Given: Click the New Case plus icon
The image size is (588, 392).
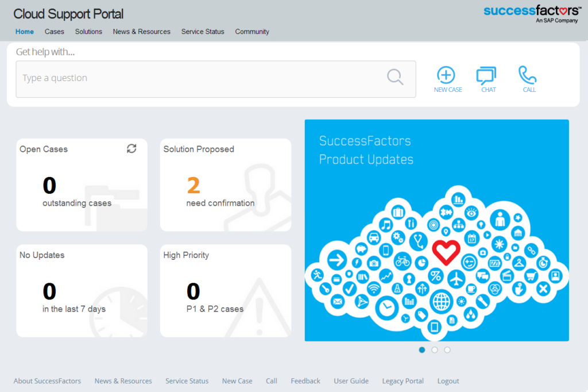Looking at the screenshot, I should 446,75.
